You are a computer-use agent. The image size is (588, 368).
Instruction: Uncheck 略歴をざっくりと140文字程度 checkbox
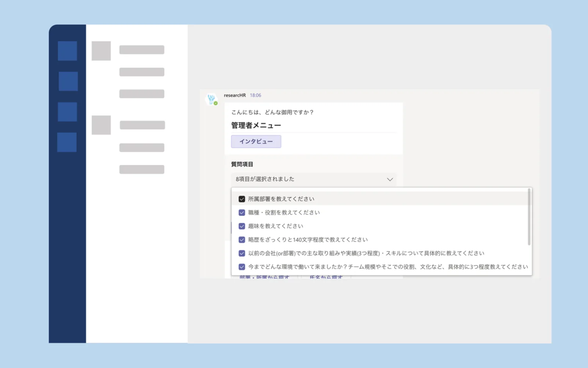tap(242, 240)
